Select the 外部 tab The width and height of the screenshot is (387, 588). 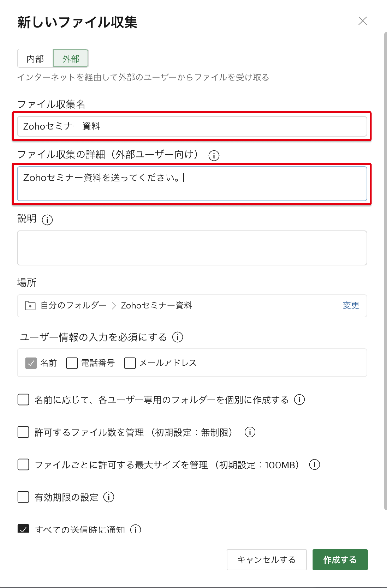[71, 58]
